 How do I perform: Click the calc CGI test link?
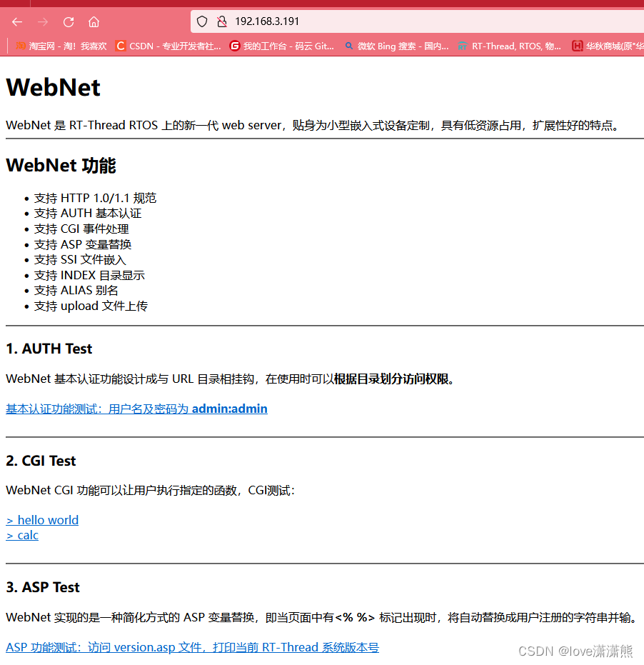(21, 534)
